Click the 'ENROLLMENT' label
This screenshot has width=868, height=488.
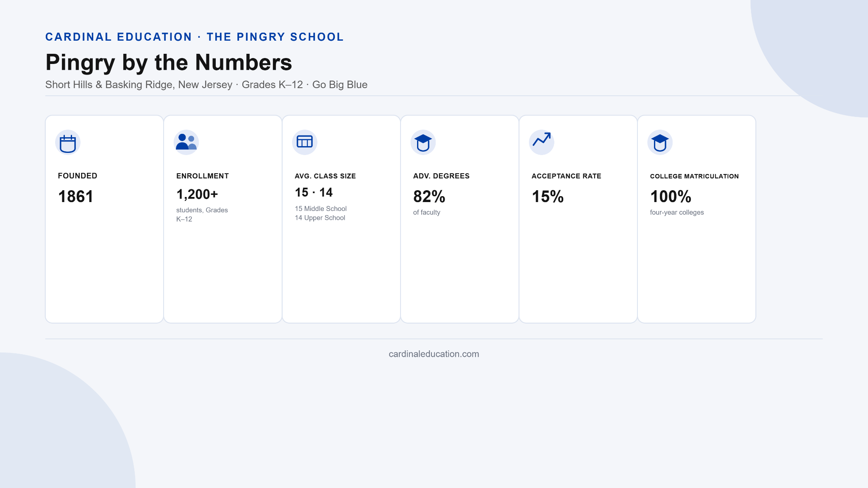click(x=203, y=176)
